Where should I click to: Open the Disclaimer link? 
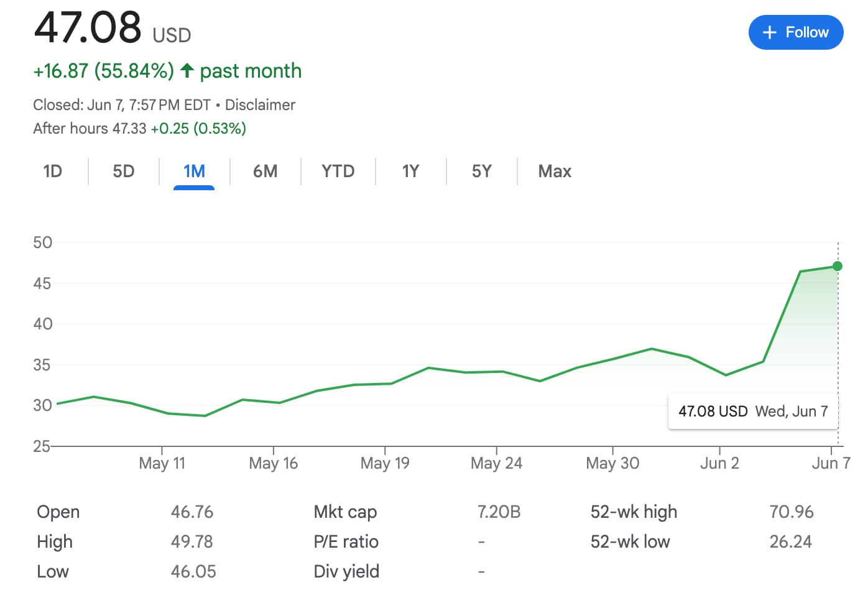click(x=260, y=104)
